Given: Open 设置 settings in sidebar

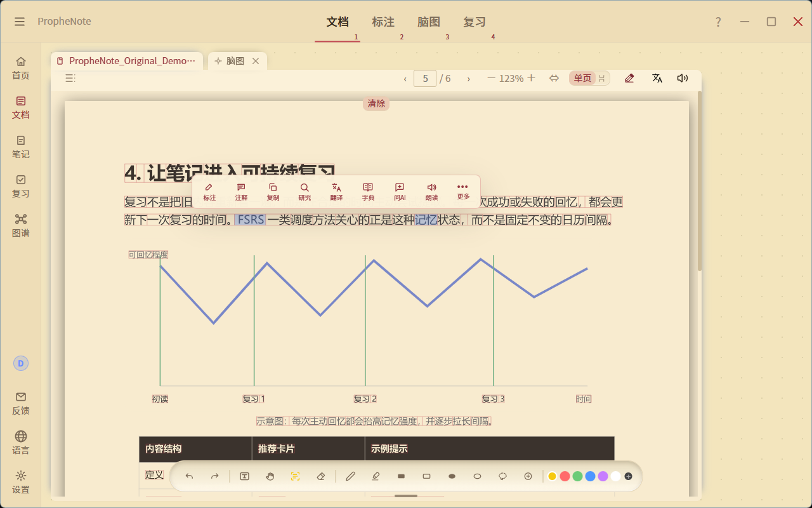Looking at the screenshot, I should tap(21, 482).
